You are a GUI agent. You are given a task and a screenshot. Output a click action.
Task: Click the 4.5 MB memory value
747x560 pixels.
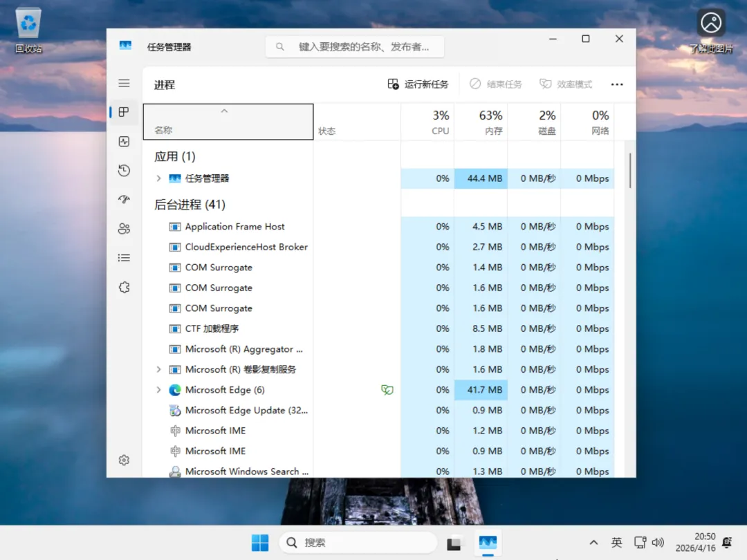(488, 227)
